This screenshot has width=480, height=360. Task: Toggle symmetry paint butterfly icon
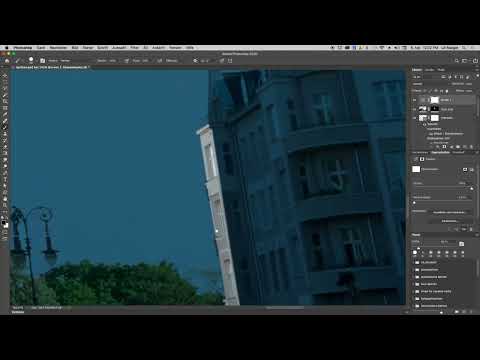click(230, 61)
